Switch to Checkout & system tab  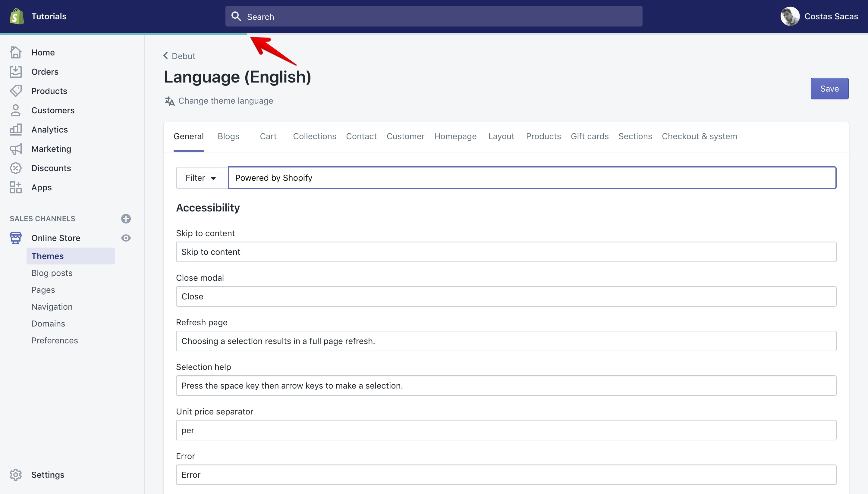pyautogui.click(x=700, y=136)
